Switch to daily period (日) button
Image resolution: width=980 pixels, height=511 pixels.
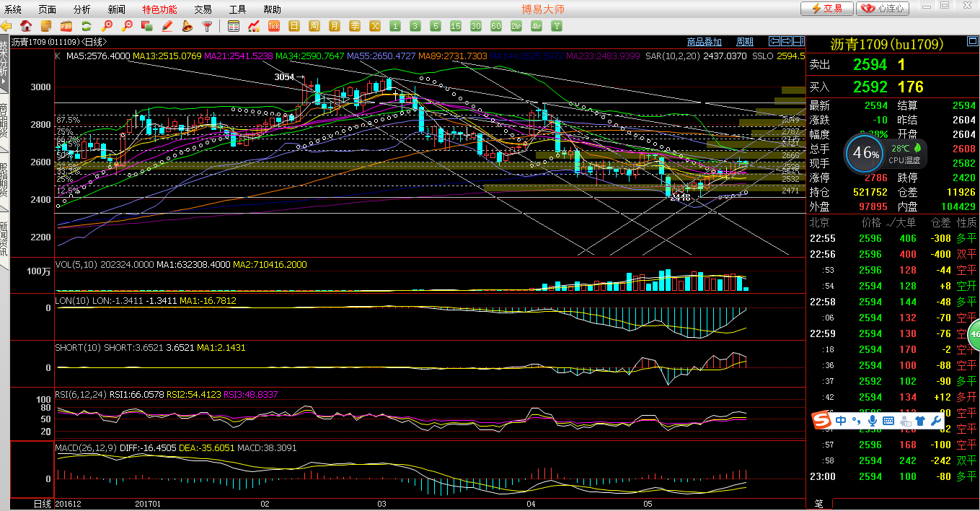[x=294, y=26]
